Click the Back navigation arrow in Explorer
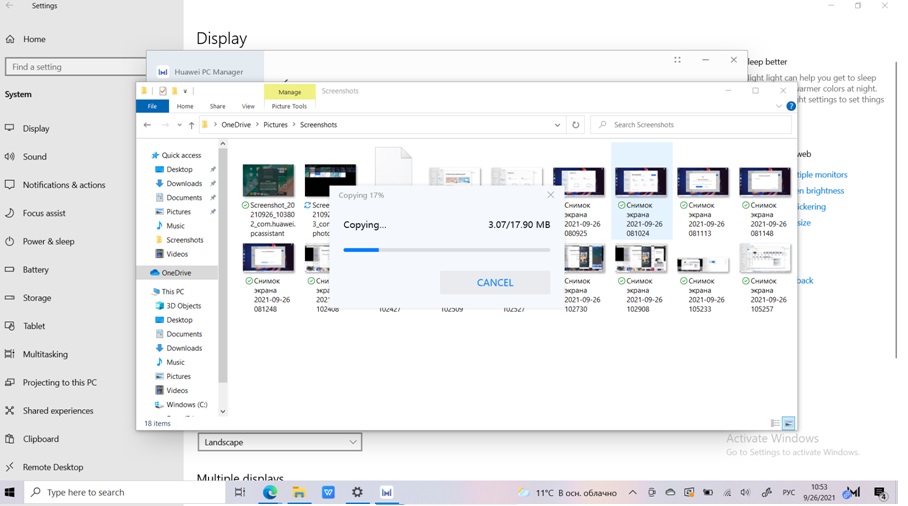Screen dimensions: 908x506 coord(147,125)
